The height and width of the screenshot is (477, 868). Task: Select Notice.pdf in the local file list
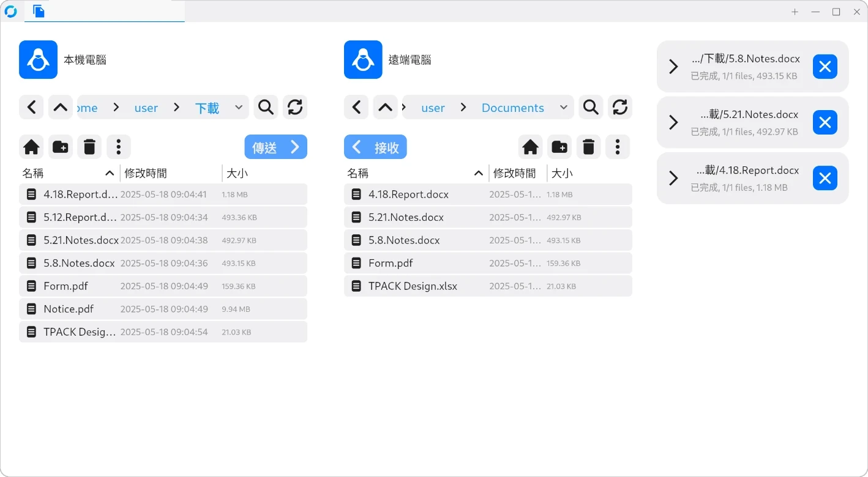[x=69, y=309]
